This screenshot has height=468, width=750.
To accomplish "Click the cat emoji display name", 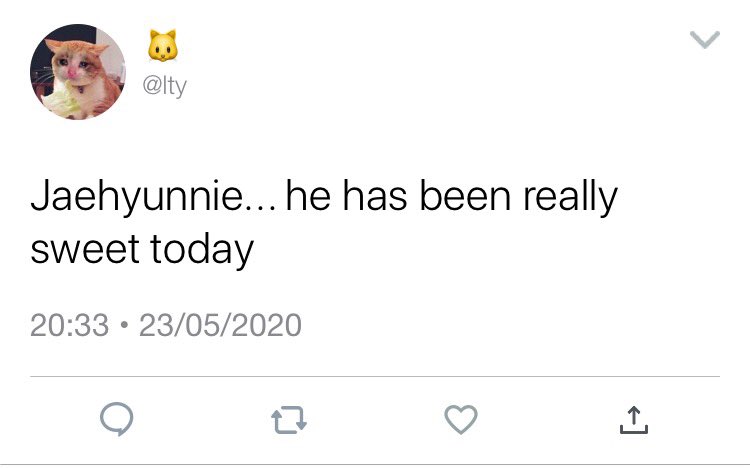I will (163, 46).
